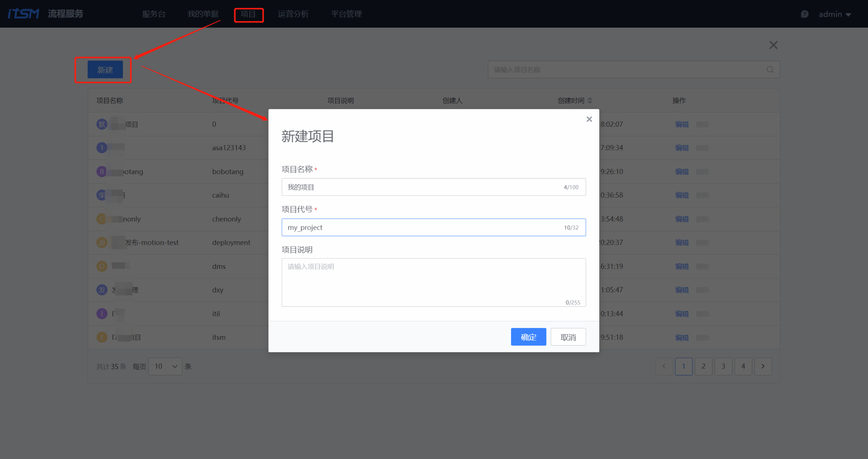The width and height of the screenshot is (868, 459).
Task: Click 编辑 link for the itsm project
Action: [x=681, y=338]
